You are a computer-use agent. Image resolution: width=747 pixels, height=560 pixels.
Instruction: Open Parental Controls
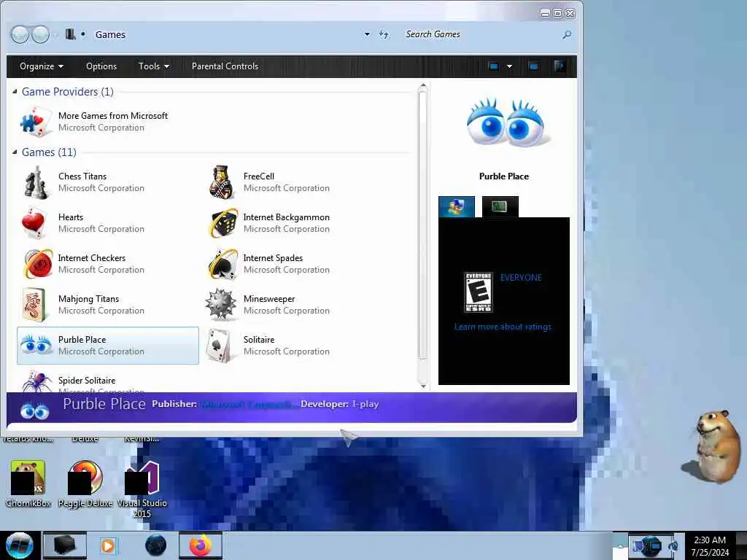(225, 66)
